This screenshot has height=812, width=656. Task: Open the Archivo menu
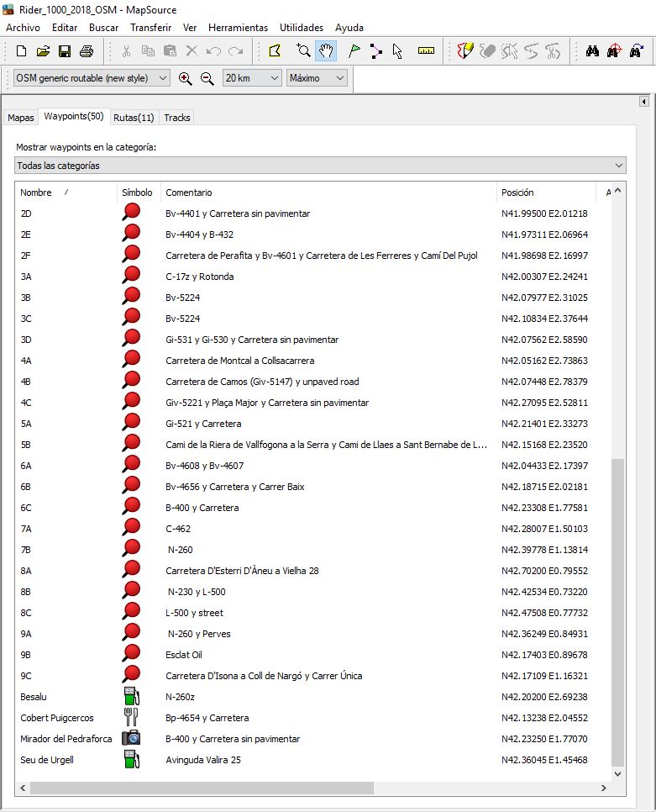tap(23, 28)
